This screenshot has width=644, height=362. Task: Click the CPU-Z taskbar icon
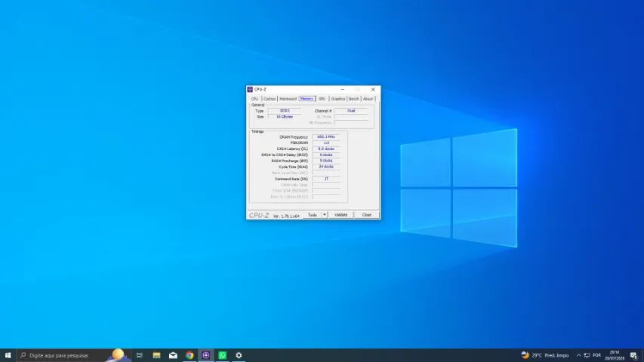206,355
